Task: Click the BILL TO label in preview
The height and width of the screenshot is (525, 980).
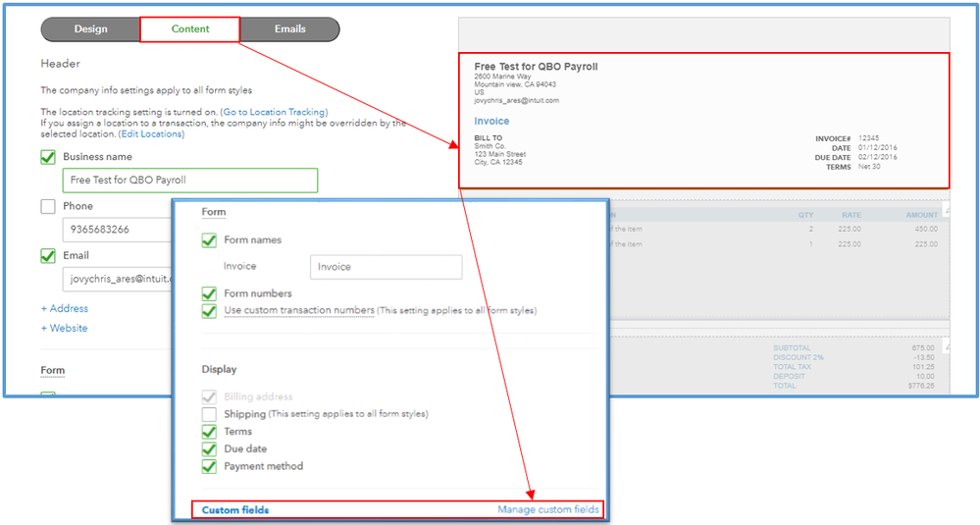Action: 489,138
